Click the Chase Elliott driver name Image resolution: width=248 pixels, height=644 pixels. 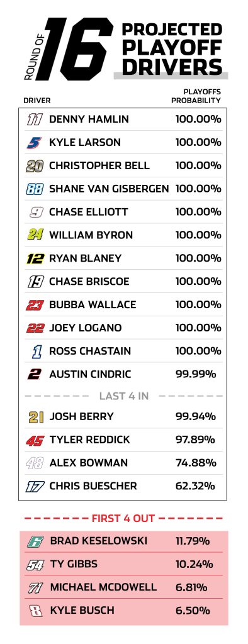click(88, 212)
